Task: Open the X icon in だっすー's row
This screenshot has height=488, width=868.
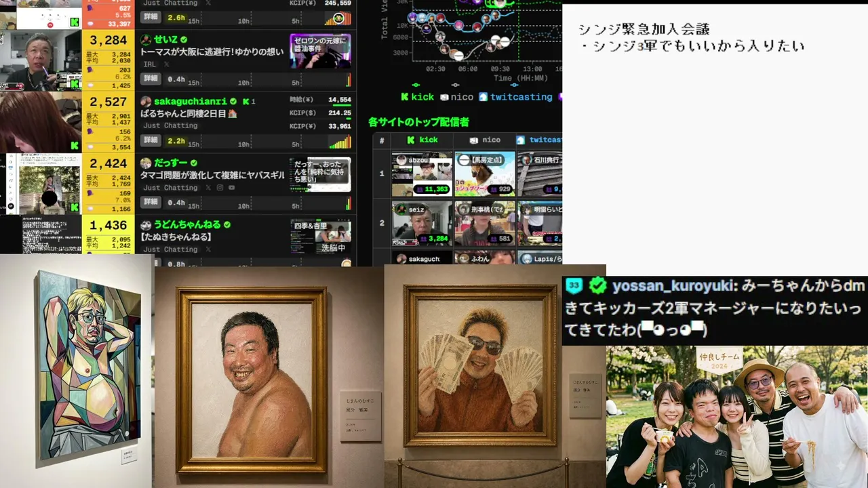Action: pyautogui.click(x=208, y=188)
